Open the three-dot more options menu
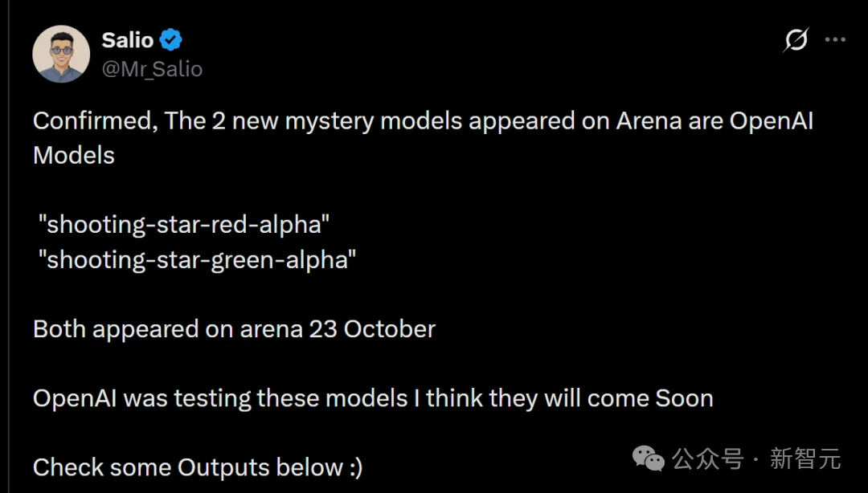 (835, 40)
